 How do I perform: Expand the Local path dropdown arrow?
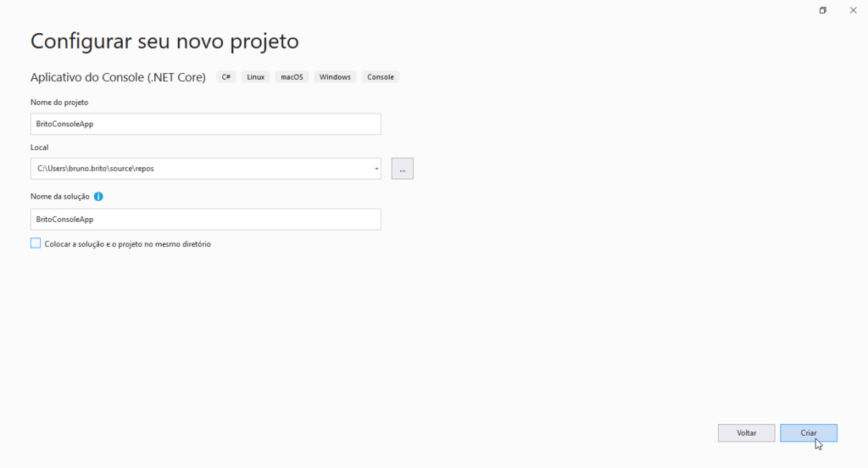tap(376, 169)
